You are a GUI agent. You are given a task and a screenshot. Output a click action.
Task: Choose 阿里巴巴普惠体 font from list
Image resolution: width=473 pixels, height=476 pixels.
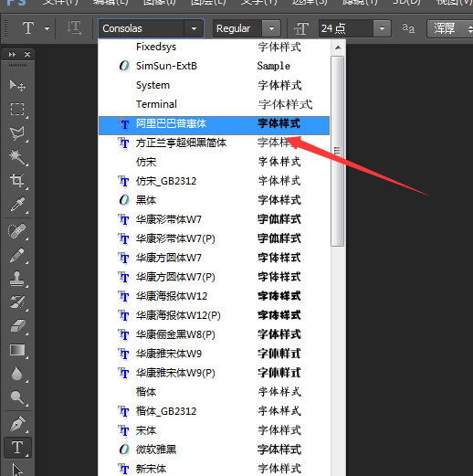(x=214, y=124)
